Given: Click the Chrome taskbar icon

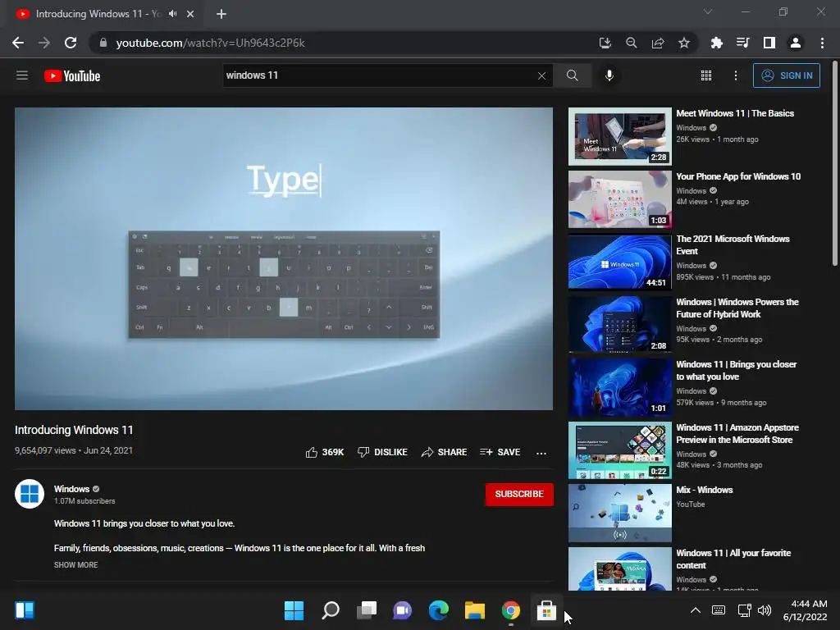Looking at the screenshot, I should 511,610.
